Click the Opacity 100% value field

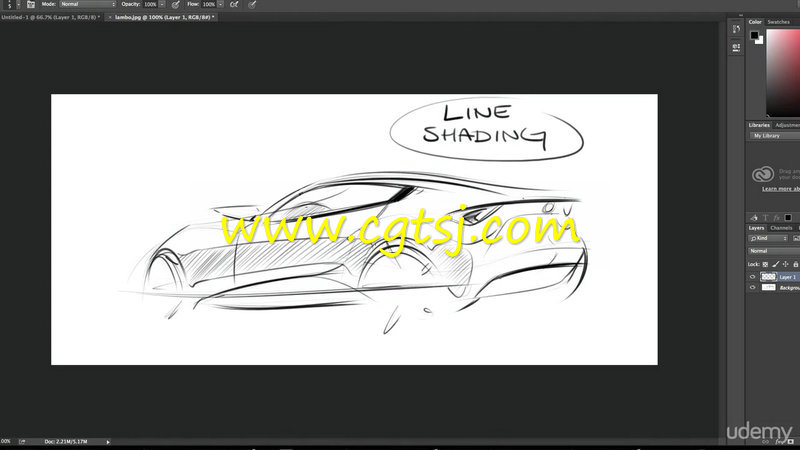[150, 4]
